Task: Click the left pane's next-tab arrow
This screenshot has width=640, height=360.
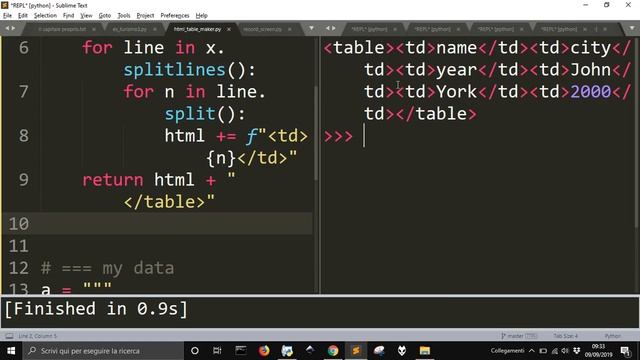Action: 13,28
